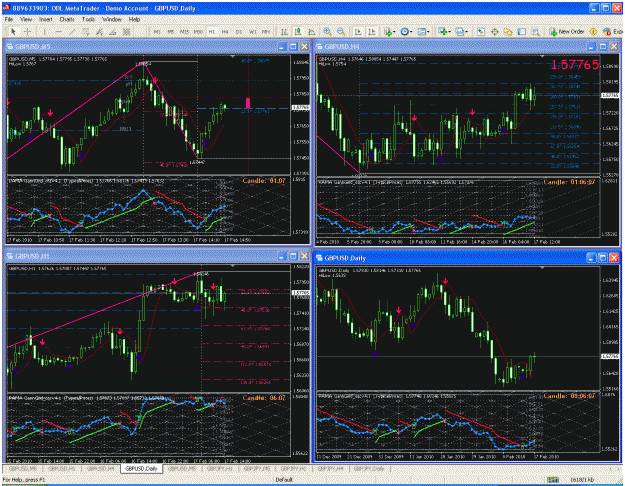
Task: Click the Zoom Out magnifier icon
Action: tap(341, 31)
